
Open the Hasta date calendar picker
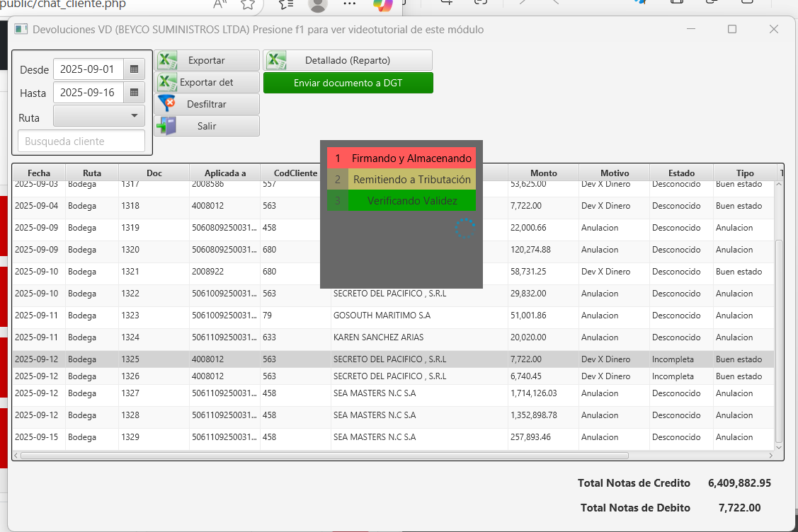pos(134,93)
